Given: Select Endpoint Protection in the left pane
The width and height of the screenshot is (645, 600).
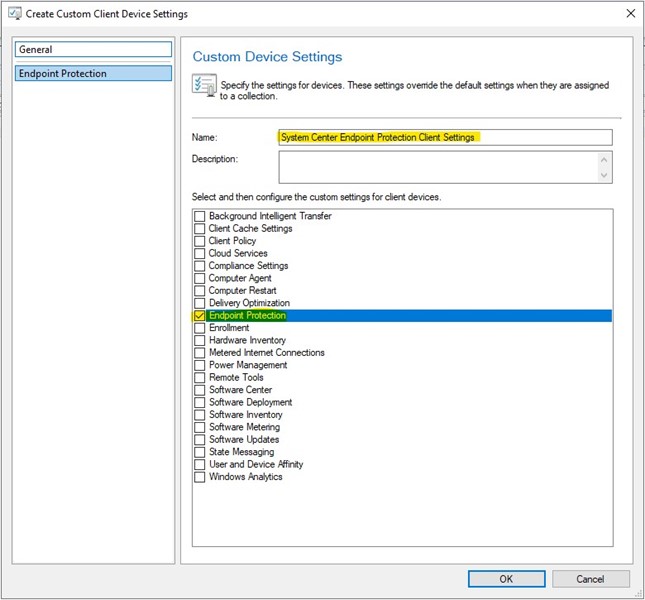Looking at the screenshot, I should 94,73.
